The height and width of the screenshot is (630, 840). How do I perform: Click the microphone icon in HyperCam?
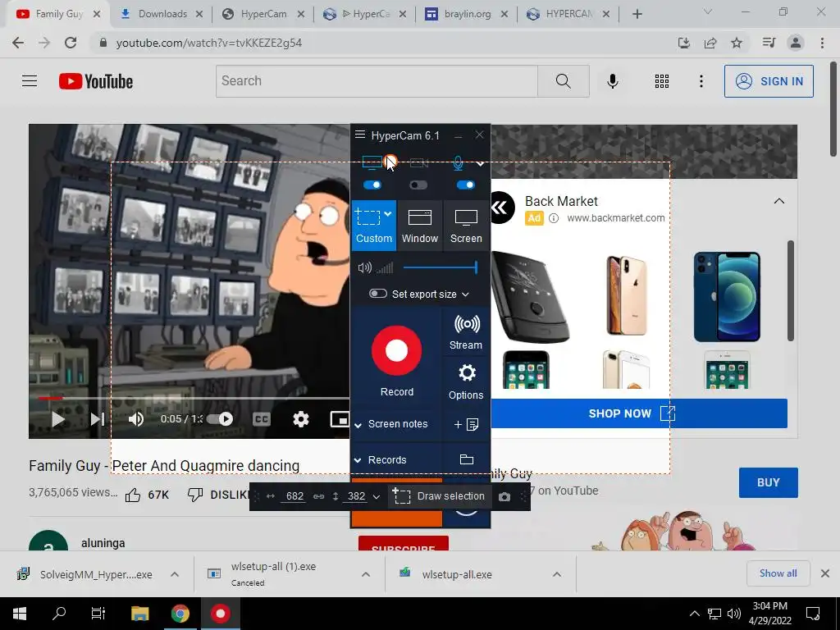coord(458,163)
